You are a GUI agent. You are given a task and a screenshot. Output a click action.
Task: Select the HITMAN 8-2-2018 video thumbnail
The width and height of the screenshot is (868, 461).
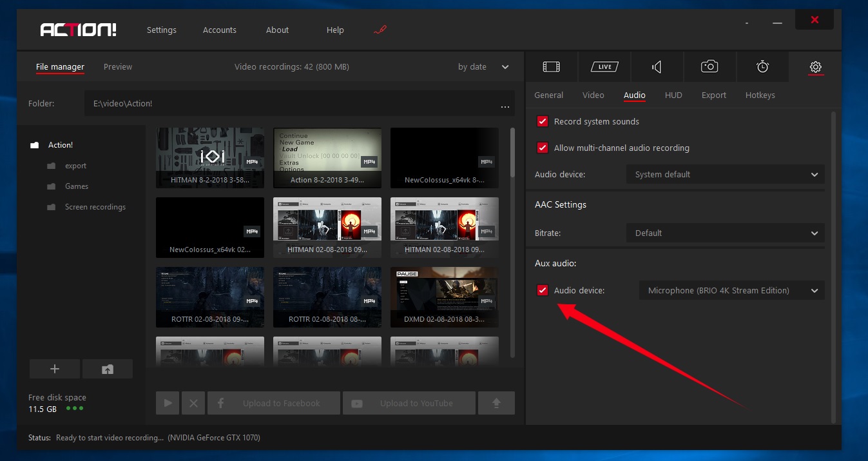[210, 157]
